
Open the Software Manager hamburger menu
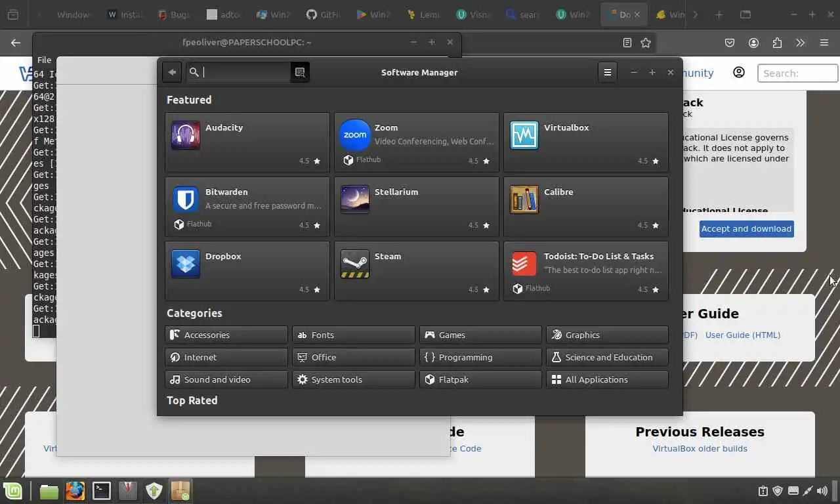[x=608, y=72]
